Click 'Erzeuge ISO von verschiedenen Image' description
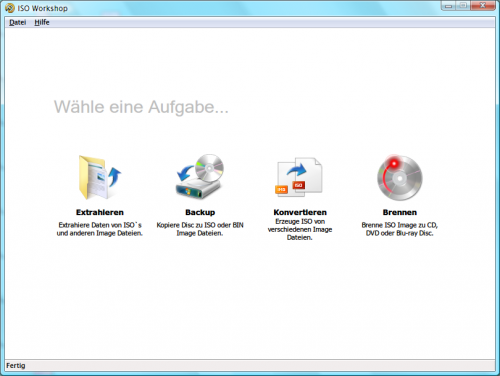500x376 pixels. (300, 229)
